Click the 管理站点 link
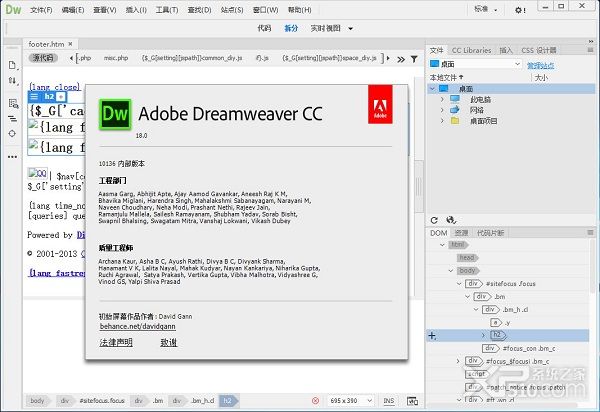The image size is (600, 412). click(540, 65)
